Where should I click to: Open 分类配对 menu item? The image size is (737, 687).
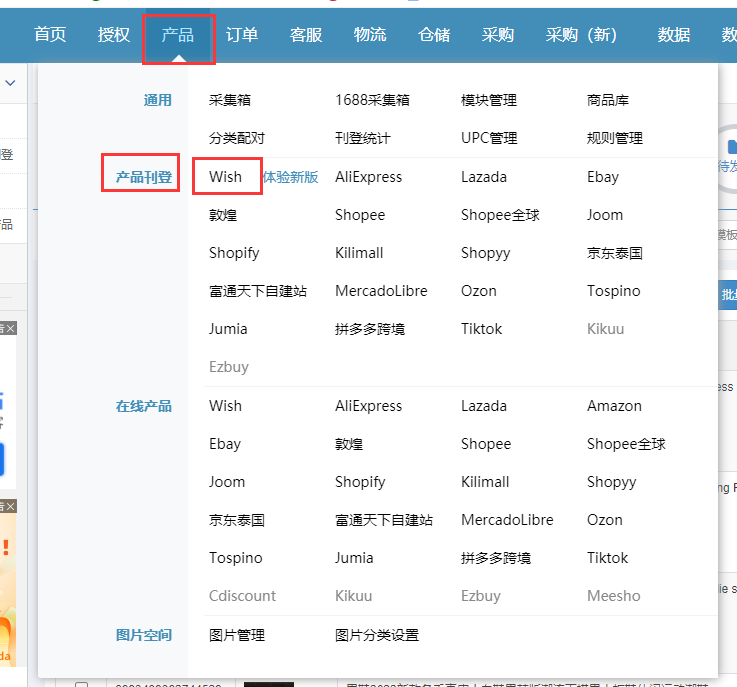(237, 138)
